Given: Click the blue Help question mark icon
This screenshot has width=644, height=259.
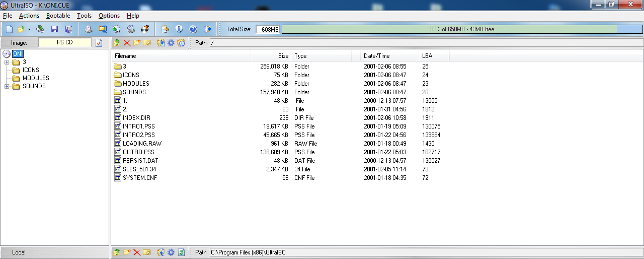Looking at the screenshot, I should 193,29.
